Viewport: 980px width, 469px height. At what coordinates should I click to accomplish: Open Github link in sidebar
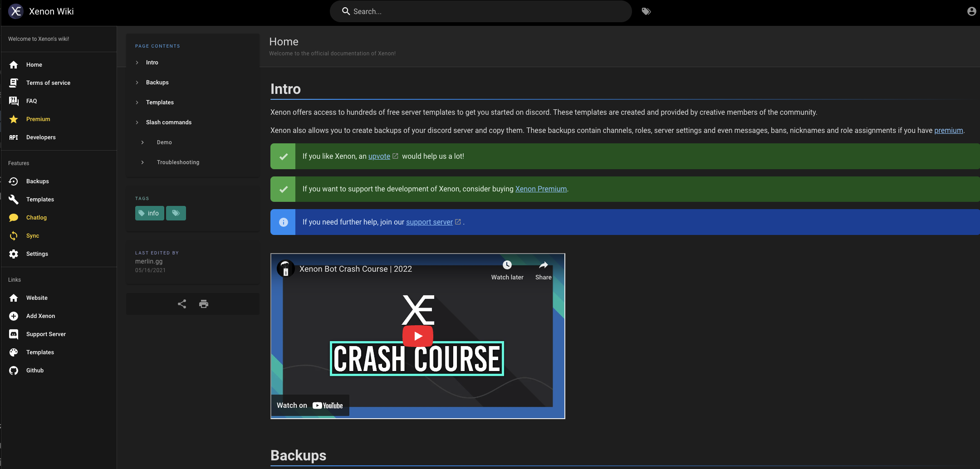tap(35, 371)
